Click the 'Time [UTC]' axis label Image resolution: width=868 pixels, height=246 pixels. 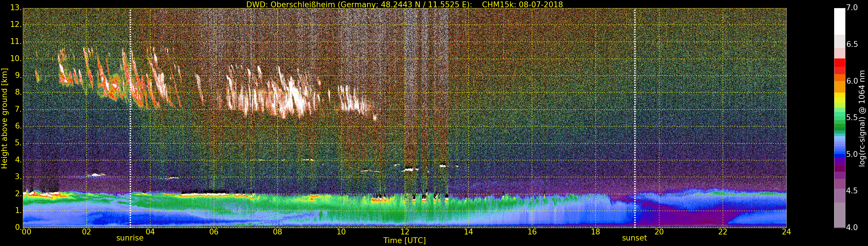pyautogui.click(x=404, y=240)
